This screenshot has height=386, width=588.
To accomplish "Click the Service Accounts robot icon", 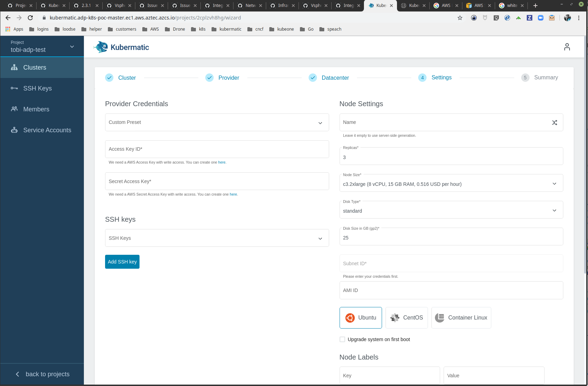I will click(14, 130).
